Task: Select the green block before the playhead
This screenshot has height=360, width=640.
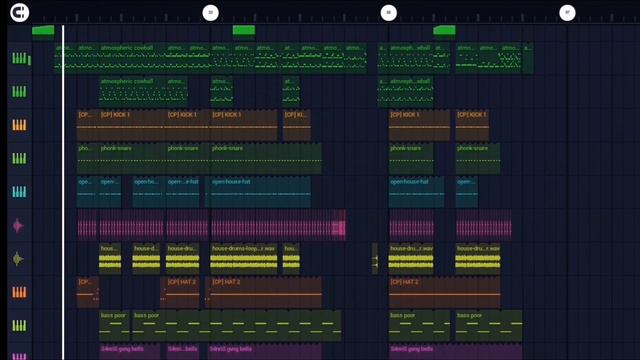Action: pos(43,31)
